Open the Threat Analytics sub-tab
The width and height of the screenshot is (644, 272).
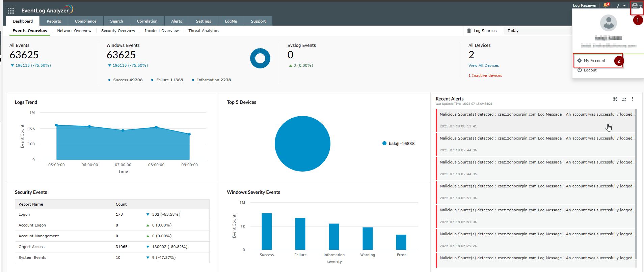click(203, 31)
